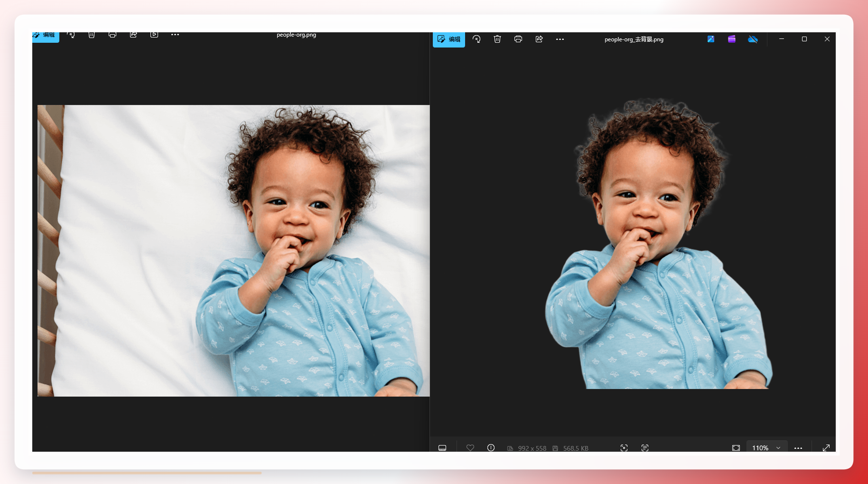The width and height of the screenshot is (868, 484).
Task: Click the people-org_去背景.png file name
Action: [x=634, y=39]
